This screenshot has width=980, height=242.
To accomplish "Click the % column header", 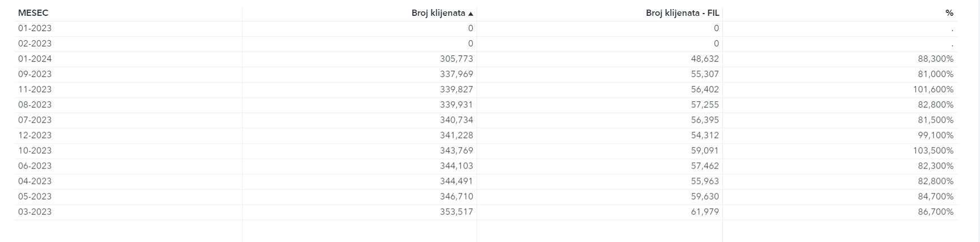I will click(x=949, y=13).
